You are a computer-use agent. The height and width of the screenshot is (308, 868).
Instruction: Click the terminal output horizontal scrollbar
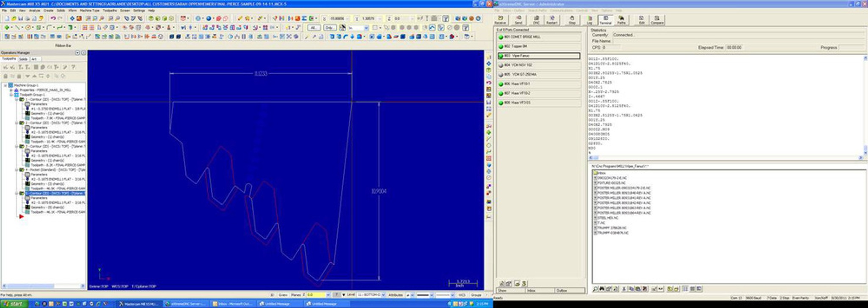725,158
